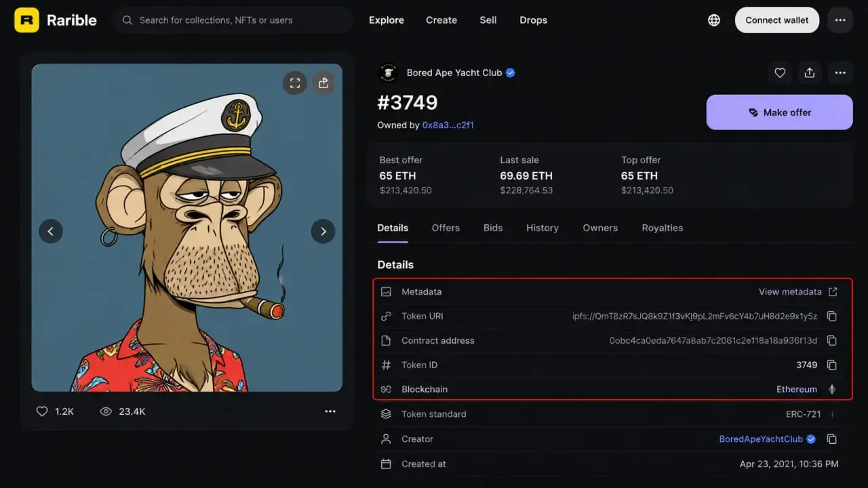Click share icon on NFT image
This screenshot has width=868, height=488.
[x=323, y=83]
